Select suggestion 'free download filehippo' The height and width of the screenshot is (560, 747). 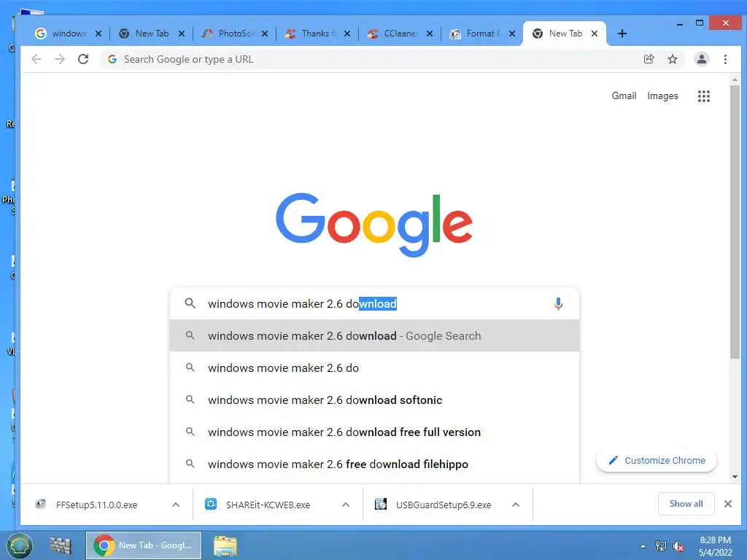point(374,464)
